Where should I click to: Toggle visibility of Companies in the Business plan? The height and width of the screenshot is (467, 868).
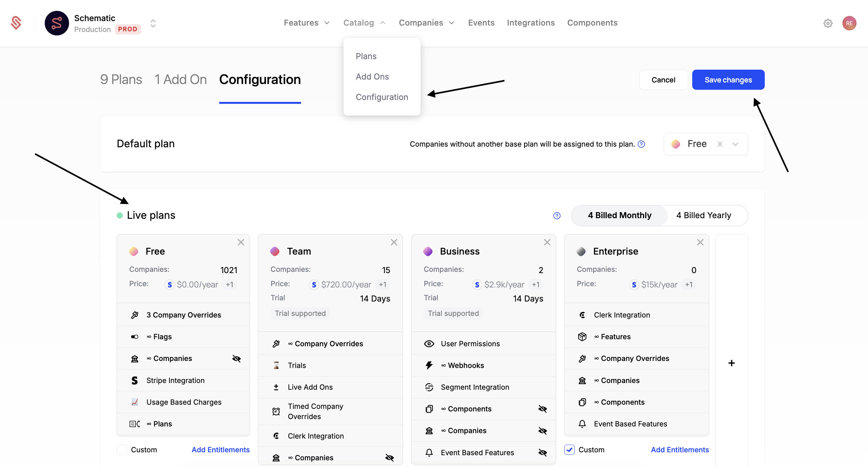(x=543, y=431)
